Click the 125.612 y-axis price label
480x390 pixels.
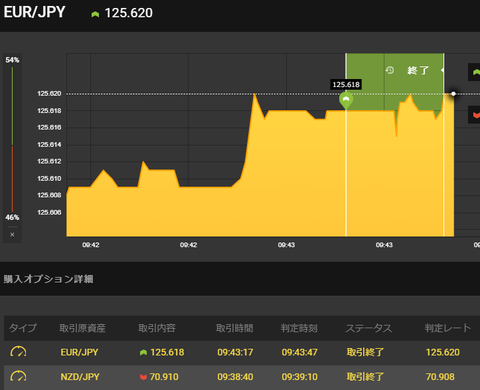(49, 161)
